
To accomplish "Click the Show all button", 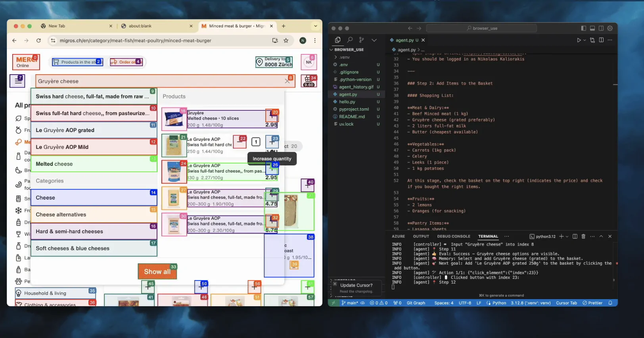I will (x=157, y=272).
